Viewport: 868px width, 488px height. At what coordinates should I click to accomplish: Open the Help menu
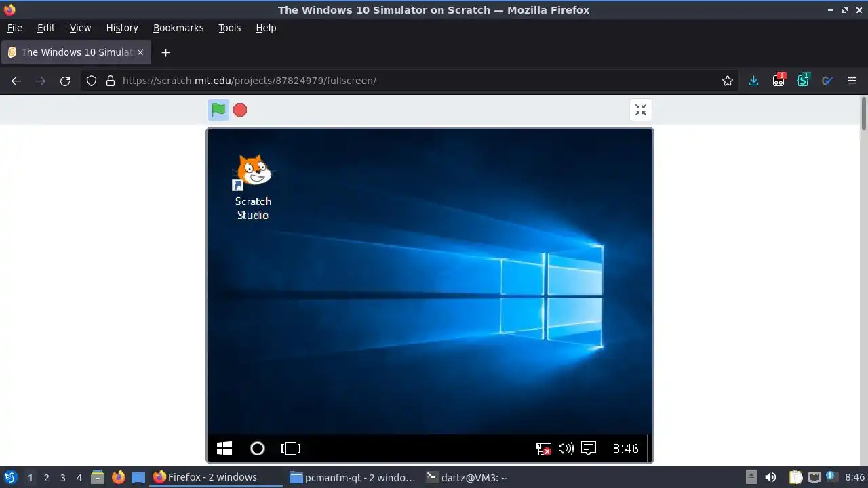(x=266, y=28)
